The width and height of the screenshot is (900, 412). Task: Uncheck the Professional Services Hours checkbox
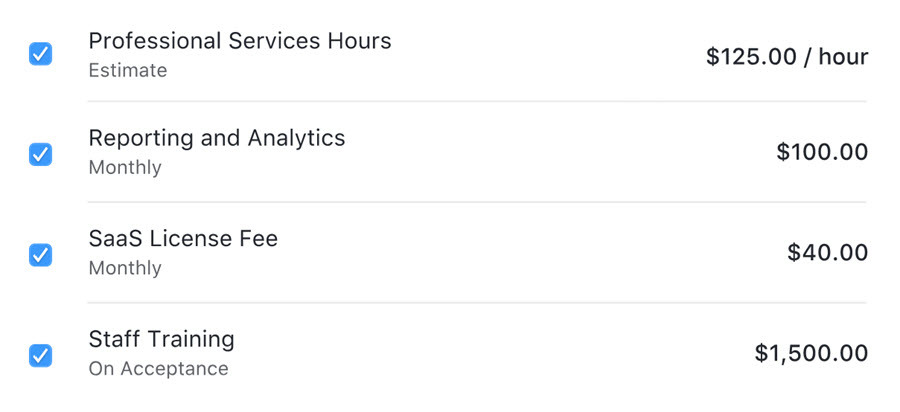[x=40, y=54]
